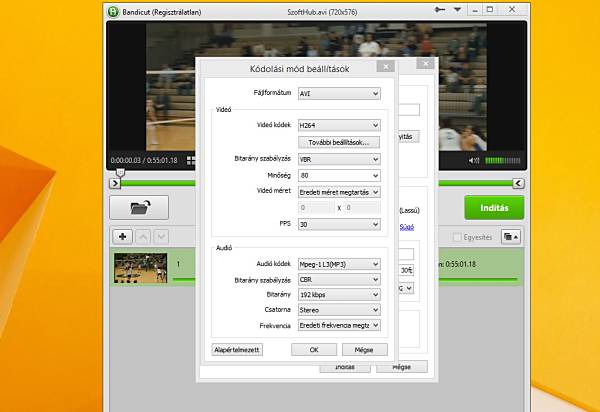Image resolution: width=600 pixels, height=412 pixels.
Task: Click the grid icon beside the timecode
Action: pyautogui.click(x=191, y=160)
